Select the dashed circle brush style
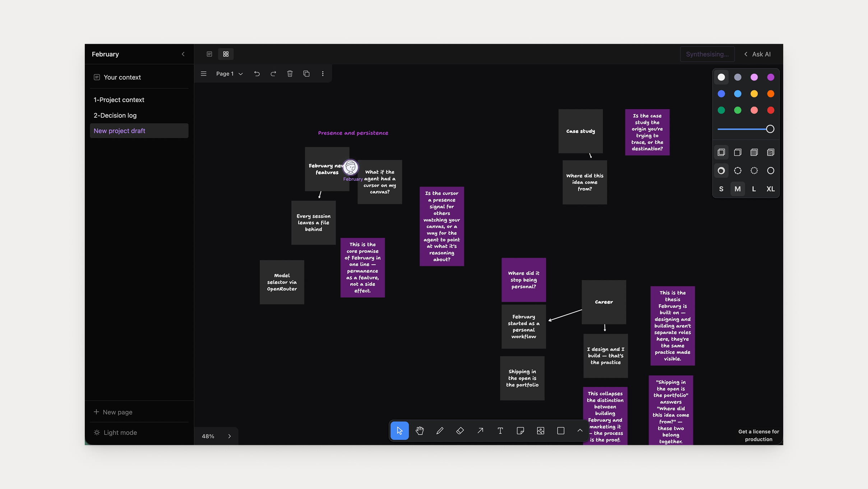Screen dimensions: 868x489 (738, 171)
